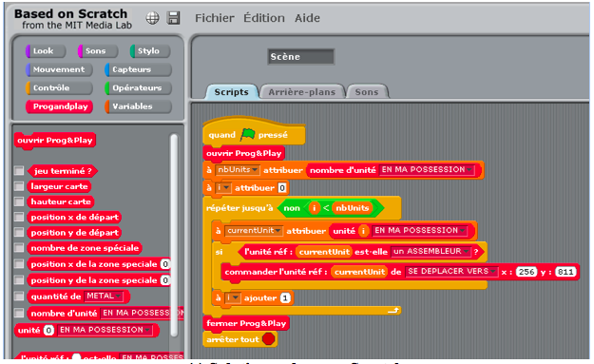Image resolution: width=594 pixels, height=364 pixels.
Task: Open the EN MA POSSESSION dropdown in the script nombre d'unité block
Action: point(427,170)
